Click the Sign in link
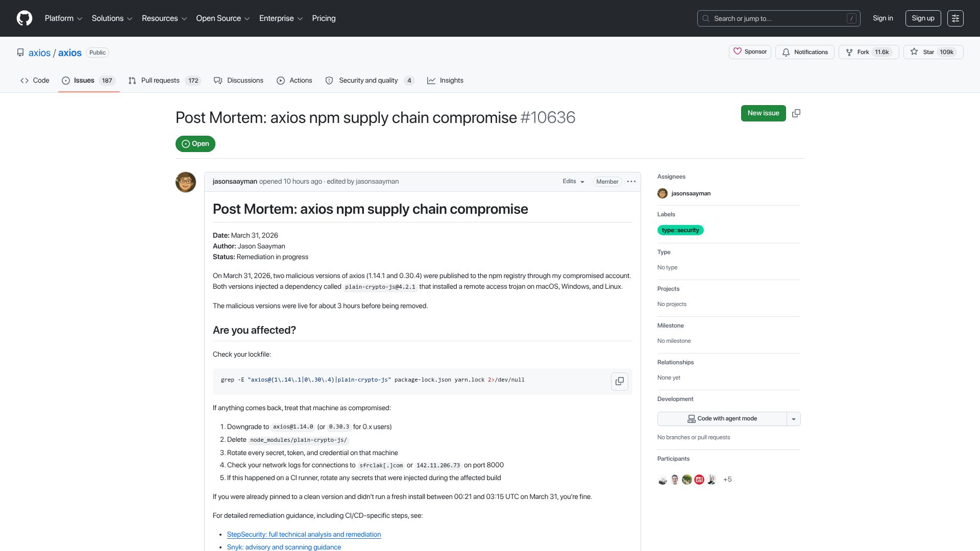 883,18
